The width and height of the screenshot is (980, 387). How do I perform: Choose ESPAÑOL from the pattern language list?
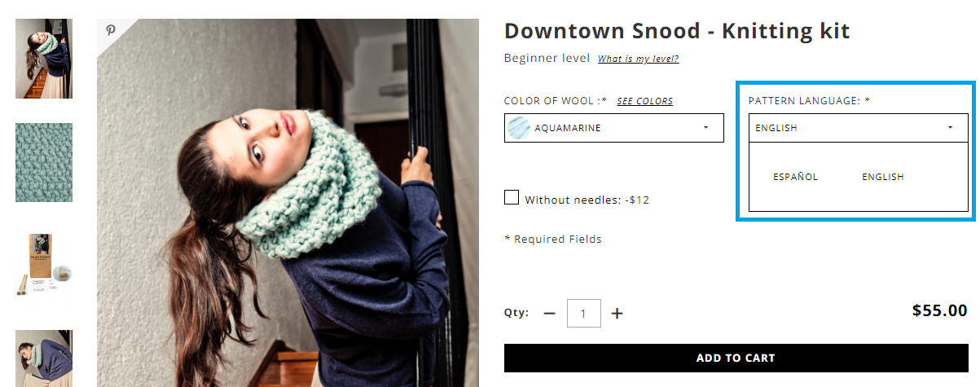pos(795,177)
